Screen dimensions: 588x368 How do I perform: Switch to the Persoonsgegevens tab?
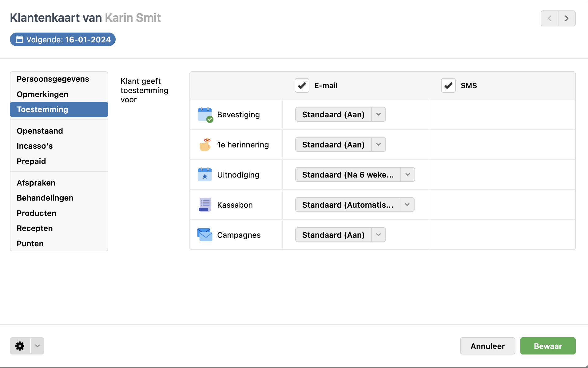[53, 79]
